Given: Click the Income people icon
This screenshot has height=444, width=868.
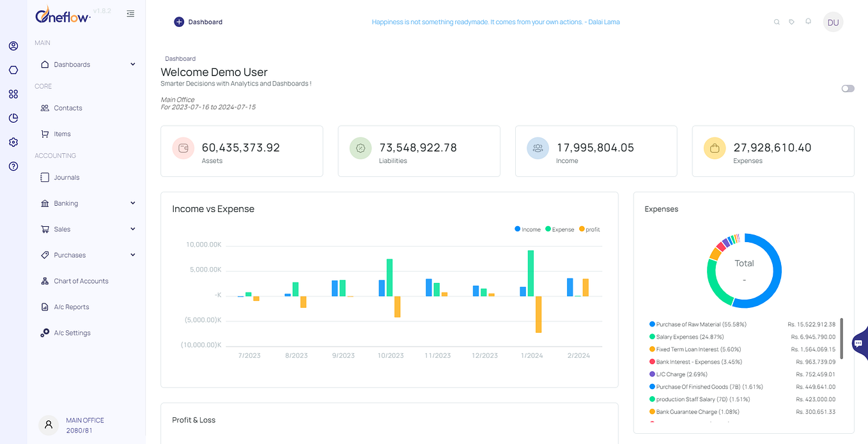Looking at the screenshot, I should pyautogui.click(x=538, y=148).
